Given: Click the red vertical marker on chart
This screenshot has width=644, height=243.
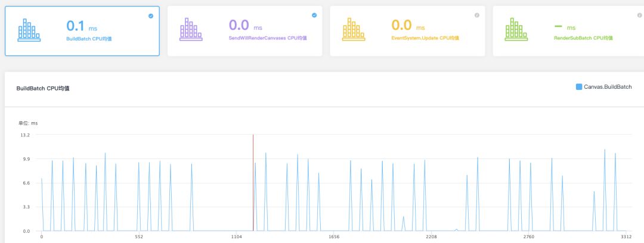Looking at the screenshot, I should tap(253, 183).
